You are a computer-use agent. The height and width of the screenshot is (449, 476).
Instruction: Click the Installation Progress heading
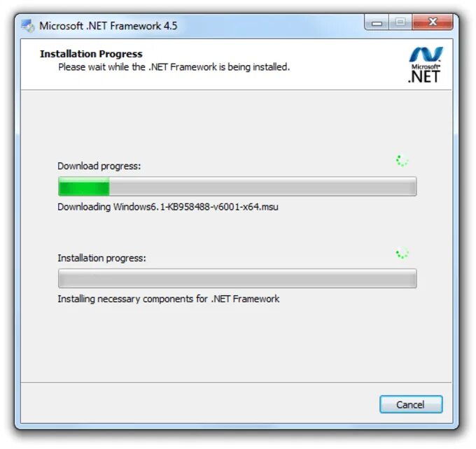tap(91, 54)
